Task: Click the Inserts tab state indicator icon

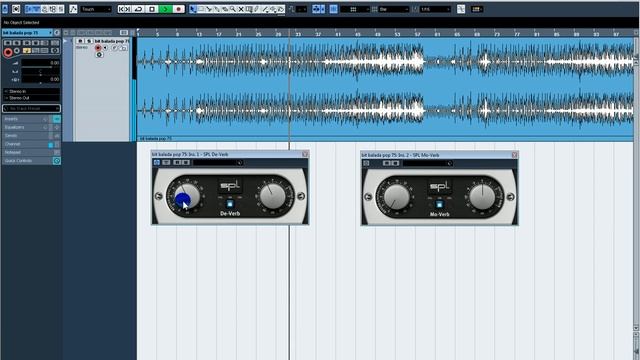Action: click(x=57, y=119)
